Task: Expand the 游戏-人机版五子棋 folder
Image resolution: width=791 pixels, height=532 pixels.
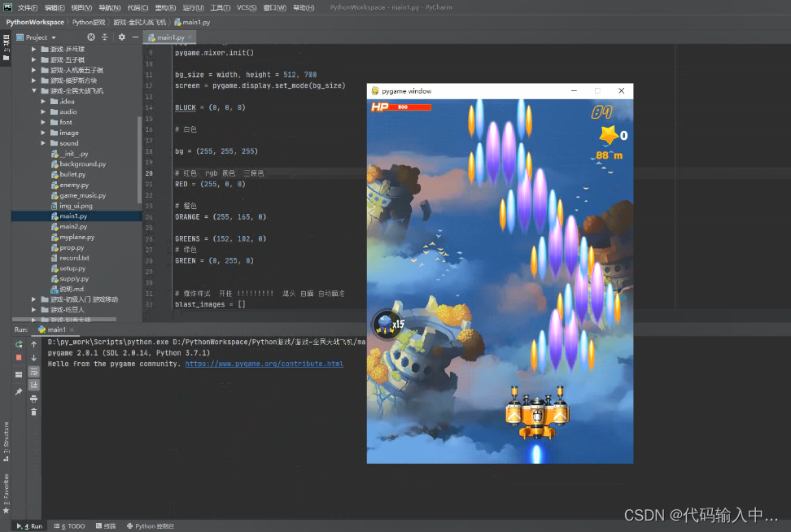Action: pos(34,70)
